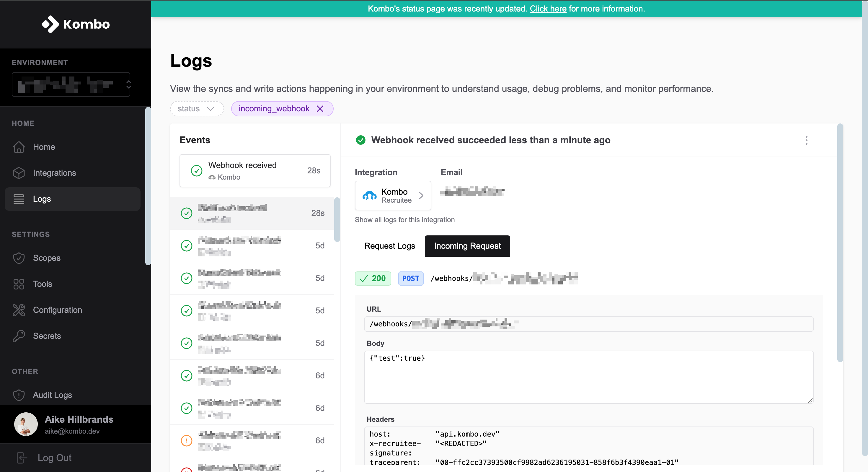Image resolution: width=868 pixels, height=472 pixels.
Task: Click the Body textarea resize handle
Action: [x=810, y=400]
